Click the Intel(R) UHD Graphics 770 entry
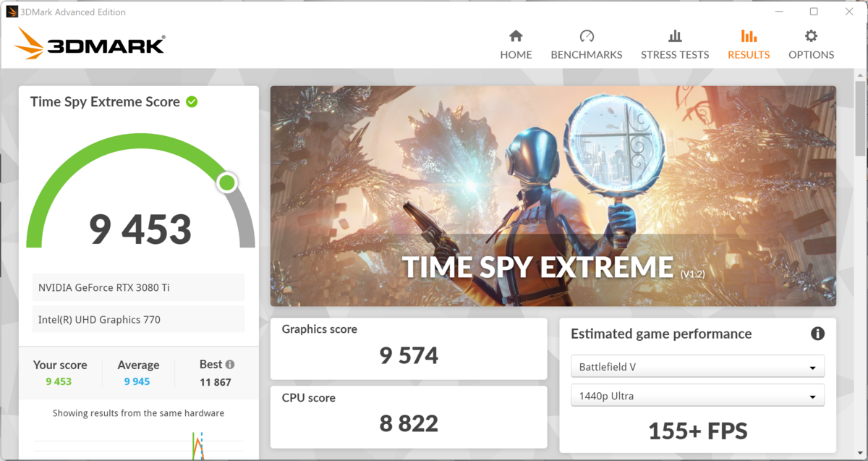Screen dimensions: 868x461 pyautogui.click(x=138, y=319)
